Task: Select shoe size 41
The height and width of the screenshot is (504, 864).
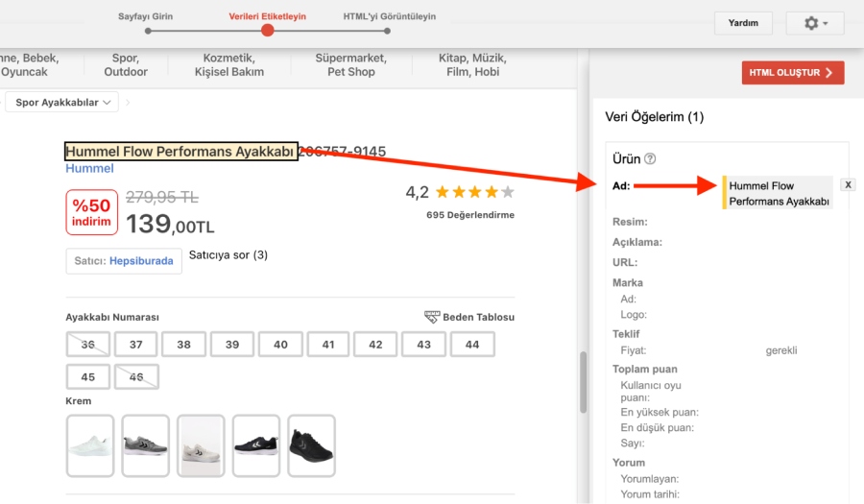Action: pos(328,345)
